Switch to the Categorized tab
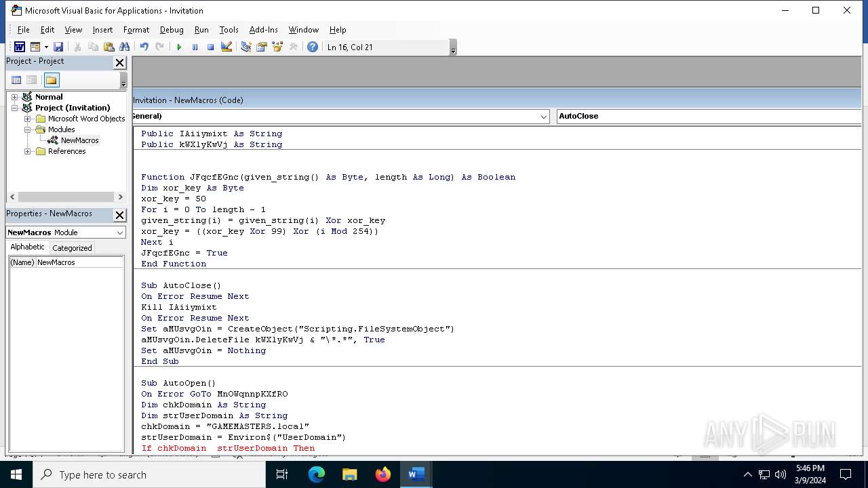The width and height of the screenshot is (868, 488). tap(72, 248)
